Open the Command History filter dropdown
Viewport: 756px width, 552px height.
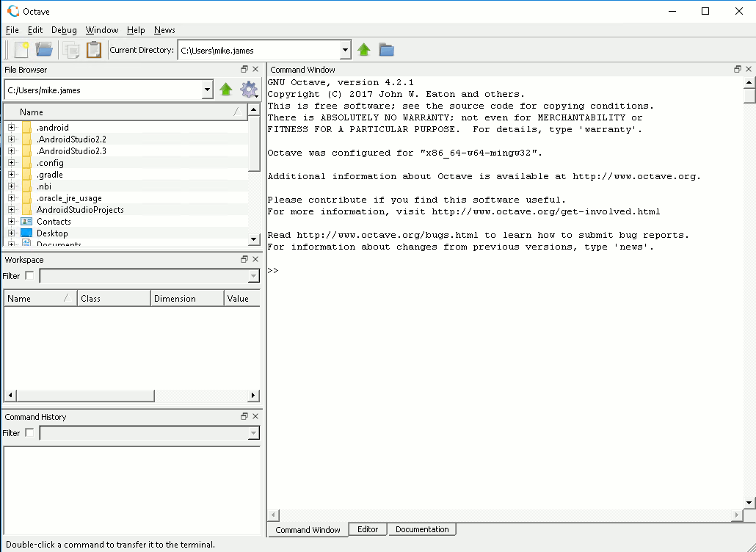(x=254, y=433)
